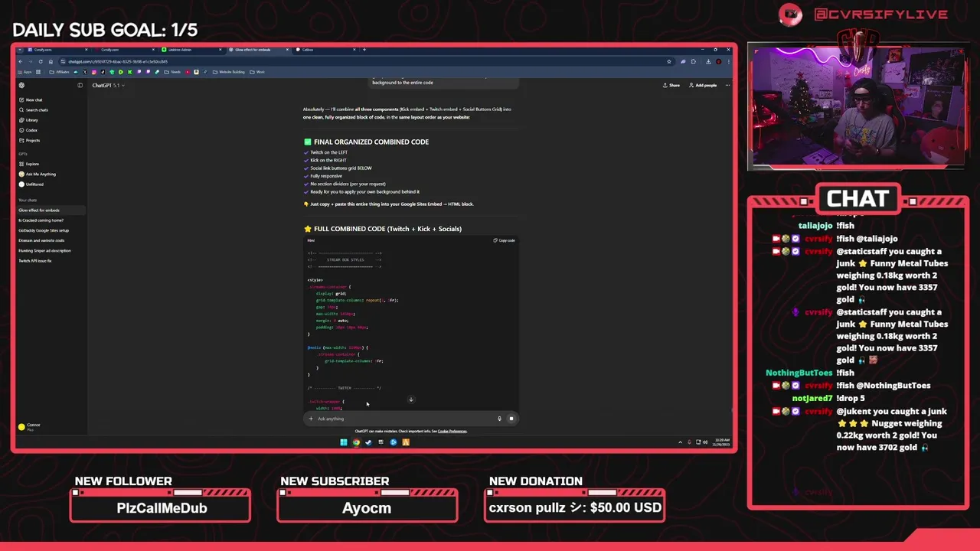Stop generating with the square stop button
Viewport: 980px width, 551px height.
511,419
